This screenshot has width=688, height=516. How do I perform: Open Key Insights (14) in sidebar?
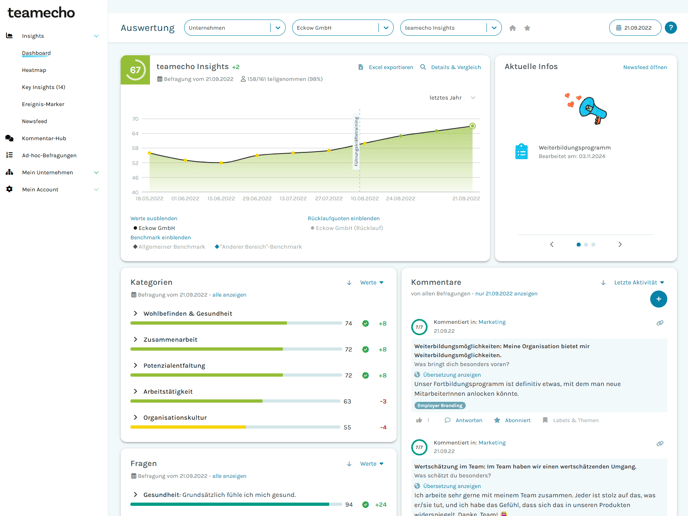coord(43,87)
